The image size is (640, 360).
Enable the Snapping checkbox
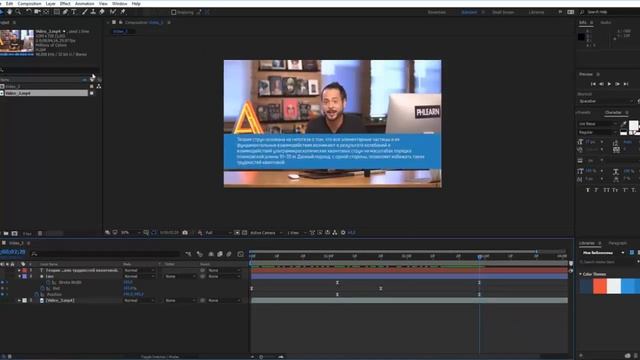[x=173, y=12]
